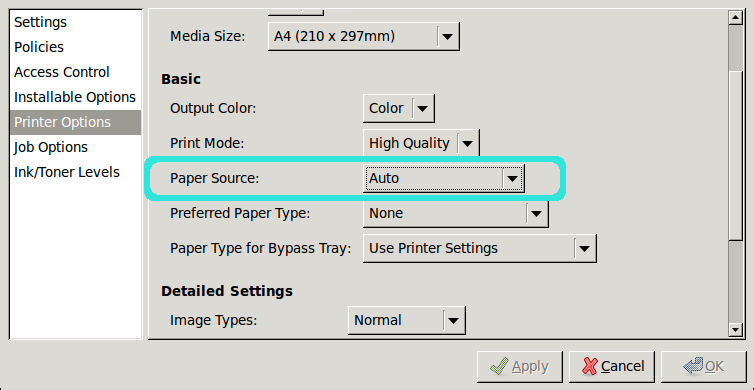Screen dimensions: 754x390
Task: Change the Print Mode dropdown
Action: 421,143
